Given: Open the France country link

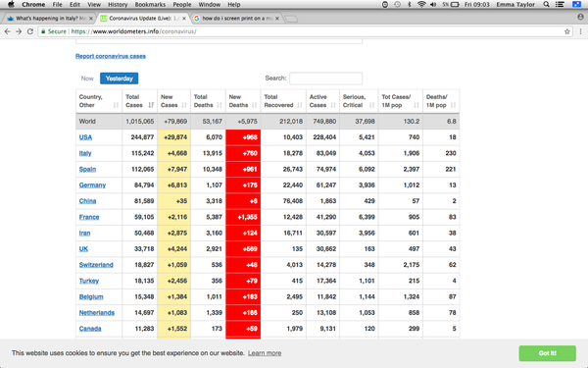Looking at the screenshot, I should click(x=89, y=217).
